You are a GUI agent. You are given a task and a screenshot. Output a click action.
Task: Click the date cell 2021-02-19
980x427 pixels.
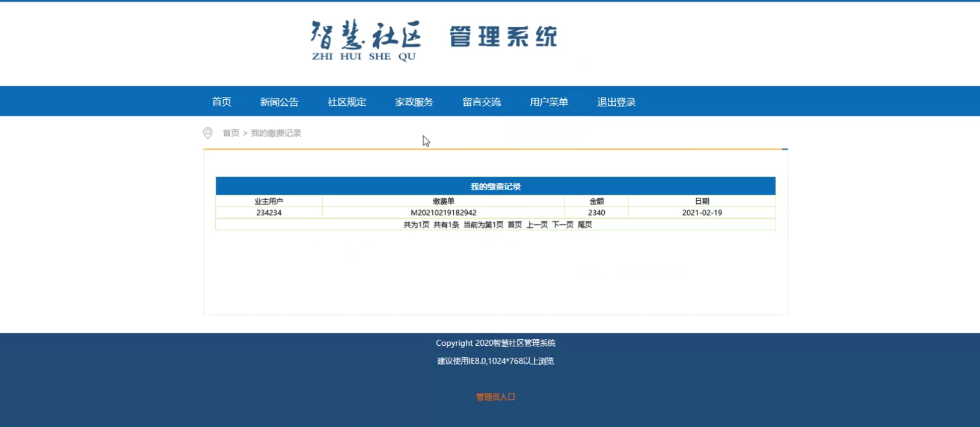702,213
